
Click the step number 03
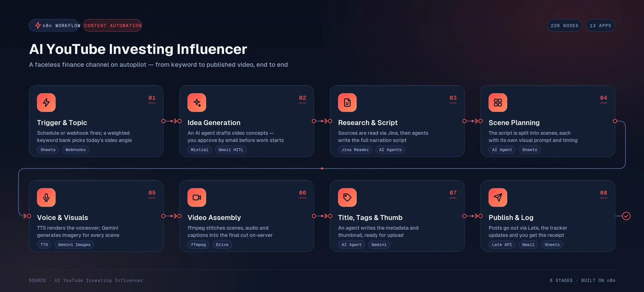click(x=453, y=98)
